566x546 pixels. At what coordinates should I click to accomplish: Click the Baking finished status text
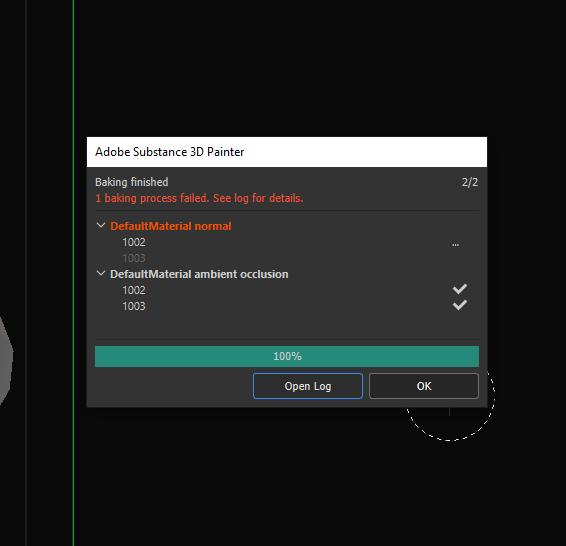click(132, 182)
